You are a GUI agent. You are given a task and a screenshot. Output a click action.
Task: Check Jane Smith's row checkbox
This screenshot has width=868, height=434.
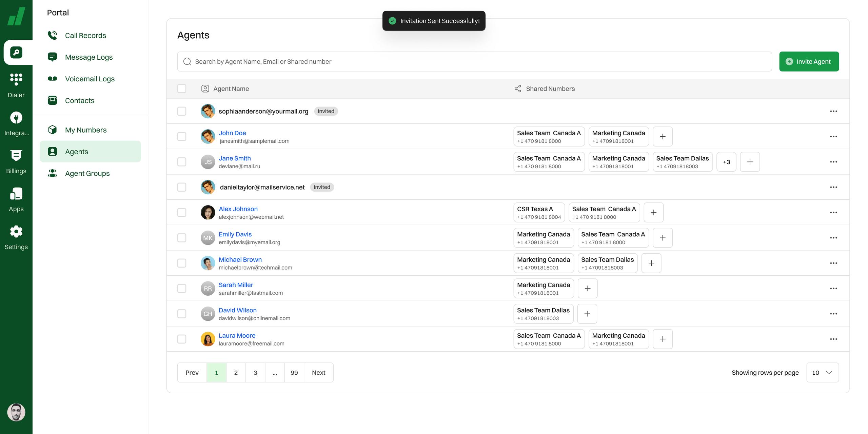pyautogui.click(x=182, y=162)
